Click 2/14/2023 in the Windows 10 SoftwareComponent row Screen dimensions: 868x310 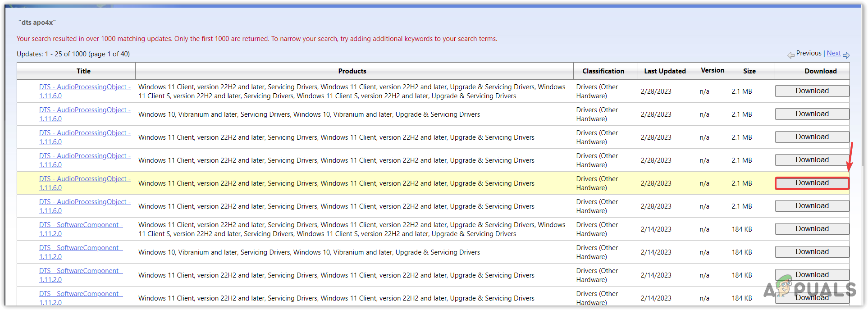(656, 252)
